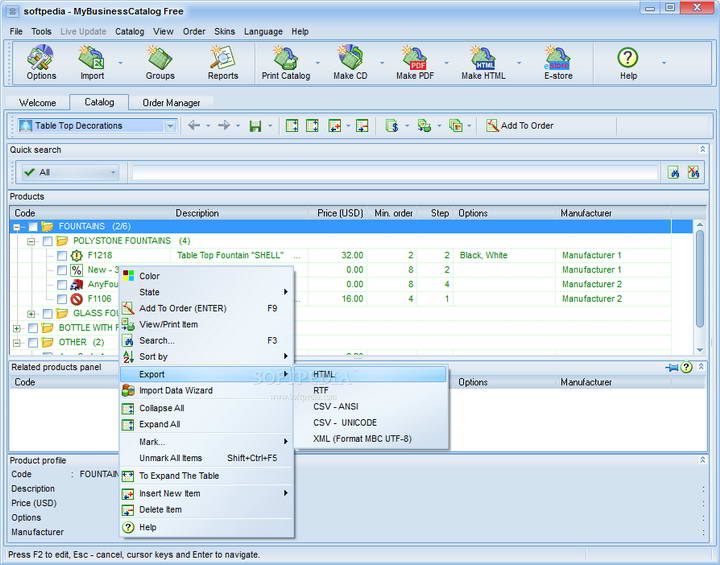The width and height of the screenshot is (720, 565).
Task: Tick the OTHER (2) group checkbox
Action: coord(33,343)
